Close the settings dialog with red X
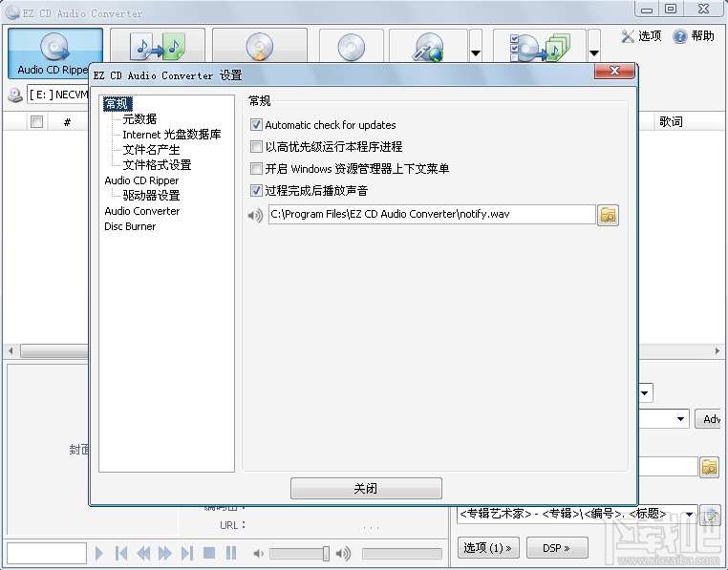 (614, 71)
